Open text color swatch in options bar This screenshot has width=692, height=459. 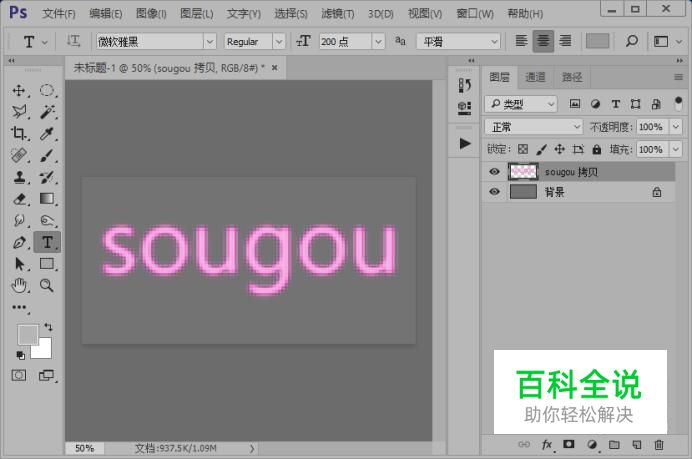tap(597, 41)
